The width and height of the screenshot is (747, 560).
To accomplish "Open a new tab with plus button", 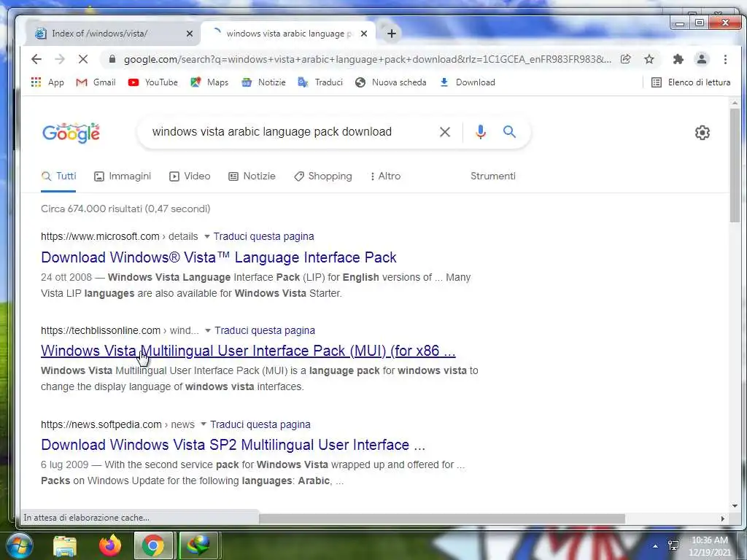I will (x=391, y=34).
